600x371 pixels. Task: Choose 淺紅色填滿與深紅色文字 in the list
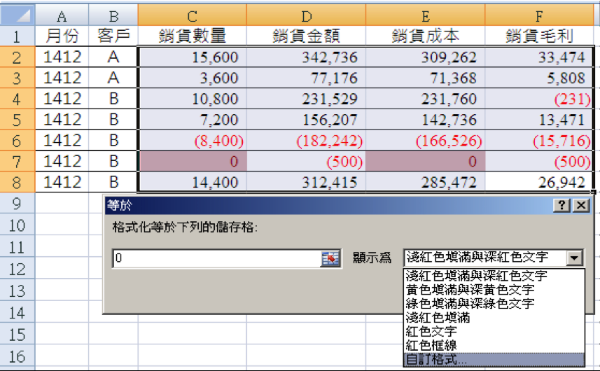point(494,275)
